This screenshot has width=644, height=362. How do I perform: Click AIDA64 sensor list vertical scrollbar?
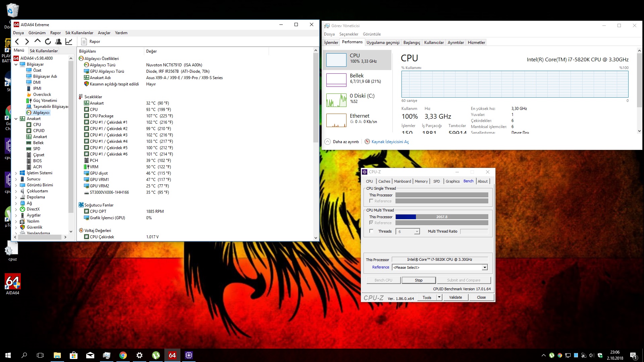tap(316, 144)
